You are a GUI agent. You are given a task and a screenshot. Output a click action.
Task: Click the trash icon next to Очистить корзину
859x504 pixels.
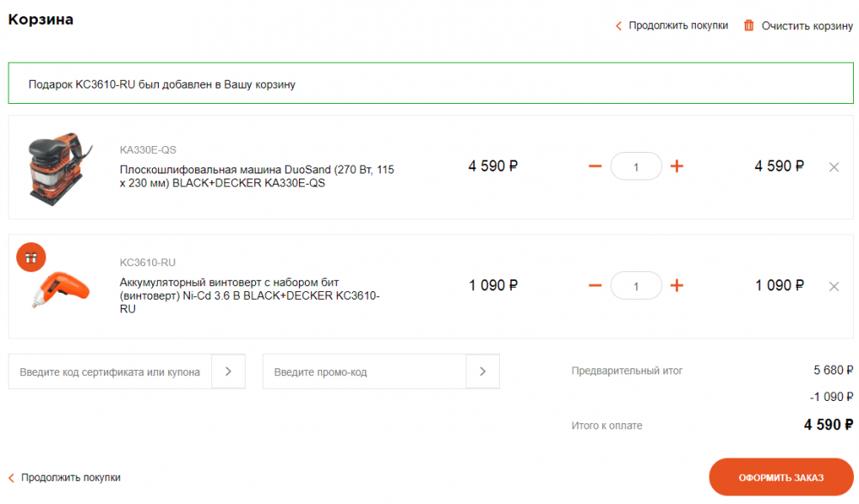pos(748,25)
